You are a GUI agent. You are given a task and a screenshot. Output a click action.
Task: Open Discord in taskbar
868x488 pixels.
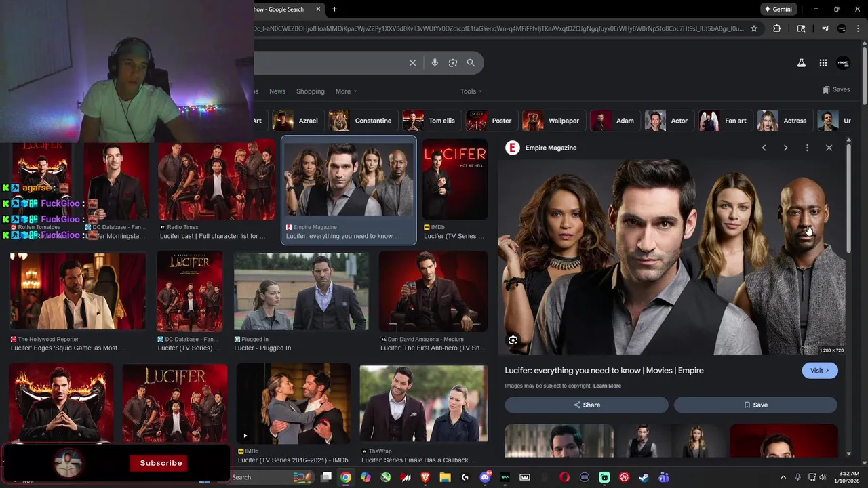point(485,477)
